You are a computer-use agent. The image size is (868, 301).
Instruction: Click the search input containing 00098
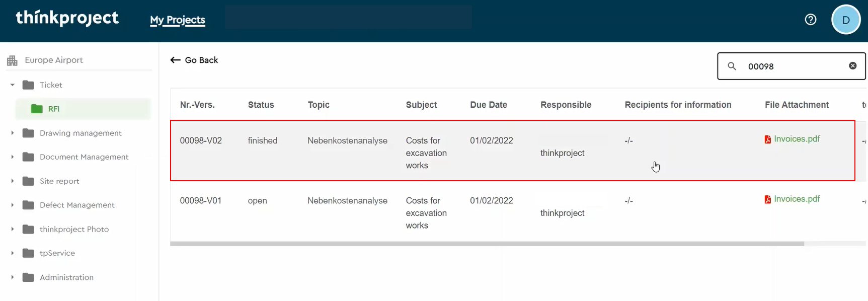click(793, 66)
